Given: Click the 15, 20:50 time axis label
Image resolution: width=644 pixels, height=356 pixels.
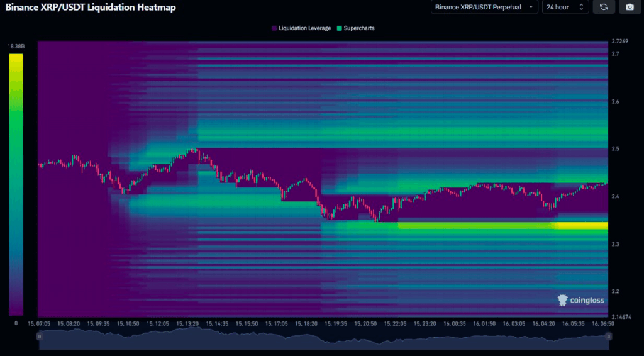Looking at the screenshot, I should (365, 323).
